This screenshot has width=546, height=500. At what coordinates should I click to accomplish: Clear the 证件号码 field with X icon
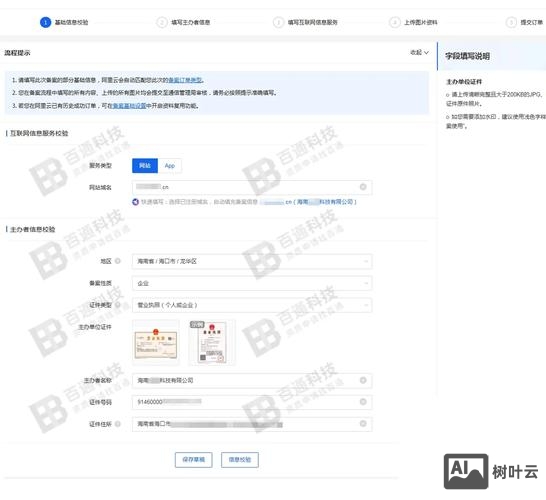pos(363,402)
